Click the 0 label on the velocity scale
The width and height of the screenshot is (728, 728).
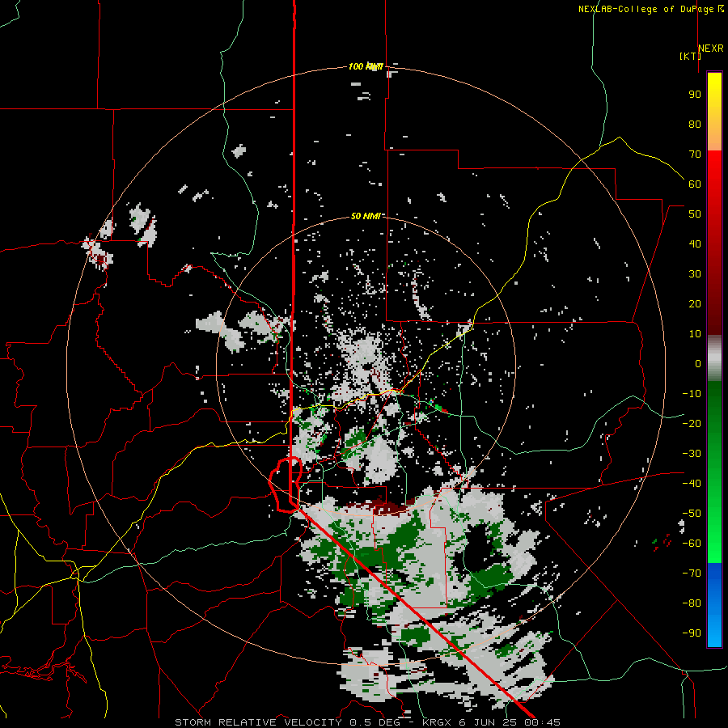tap(698, 363)
